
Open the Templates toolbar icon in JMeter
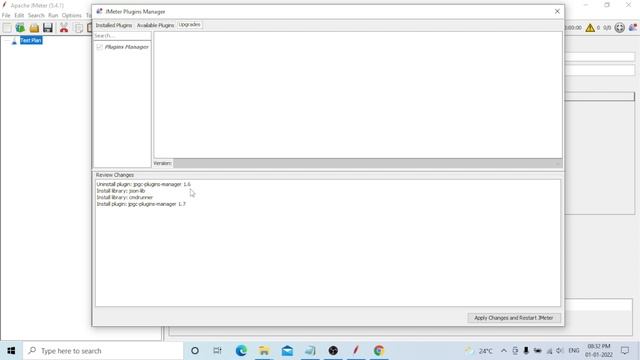(20, 28)
